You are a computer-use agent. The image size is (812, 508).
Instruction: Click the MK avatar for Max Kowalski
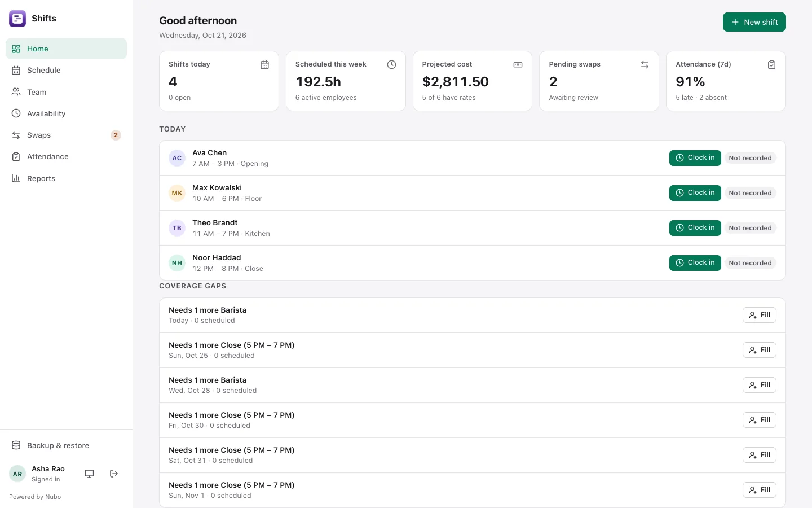pyautogui.click(x=177, y=193)
